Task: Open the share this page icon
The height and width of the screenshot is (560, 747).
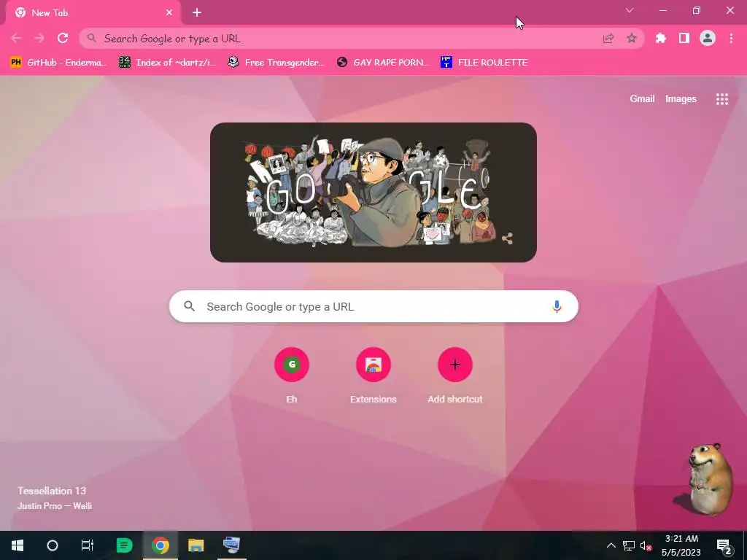Action: click(608, 39)
